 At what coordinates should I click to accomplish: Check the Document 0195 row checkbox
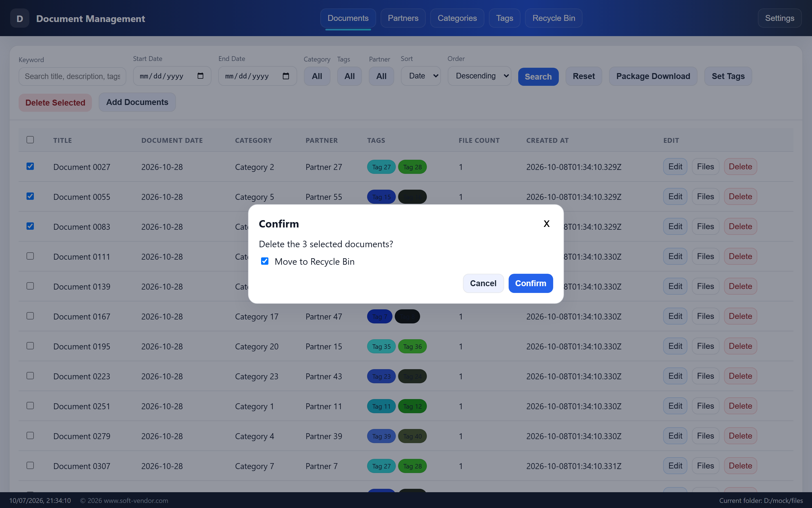tap(30, 346)
